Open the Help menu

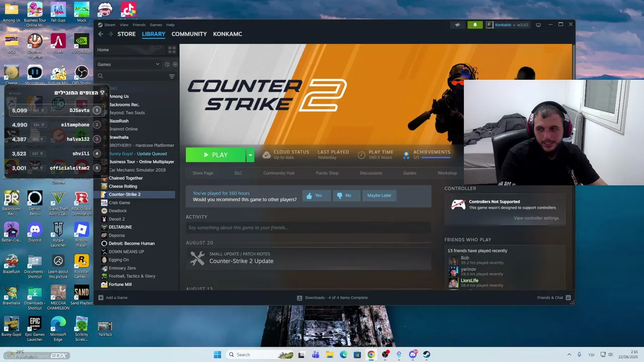(x=171, y=25)
